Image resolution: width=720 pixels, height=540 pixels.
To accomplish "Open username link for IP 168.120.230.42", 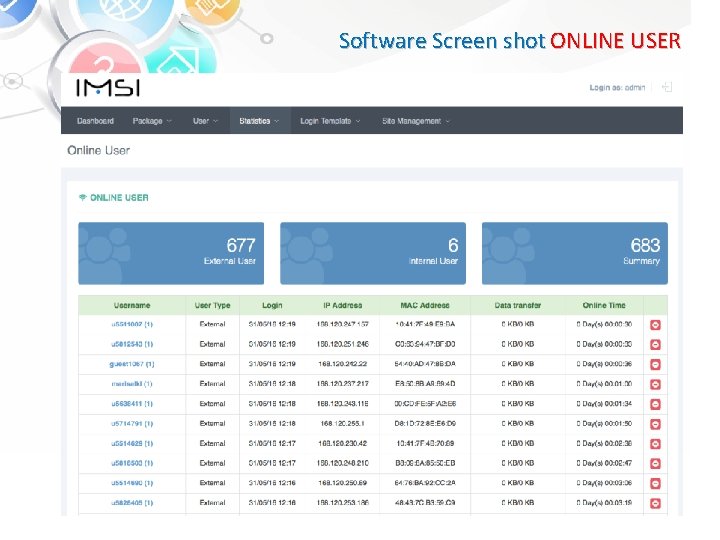I will point(132,444).
